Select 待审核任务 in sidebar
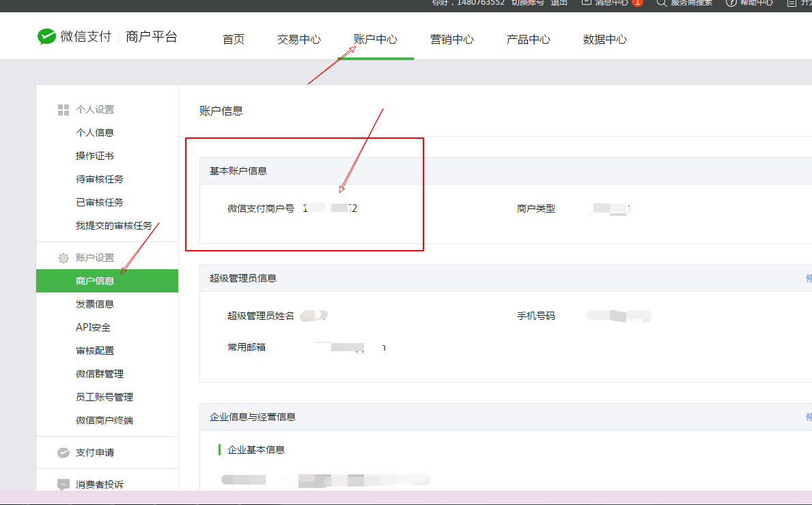 (100, 179)
